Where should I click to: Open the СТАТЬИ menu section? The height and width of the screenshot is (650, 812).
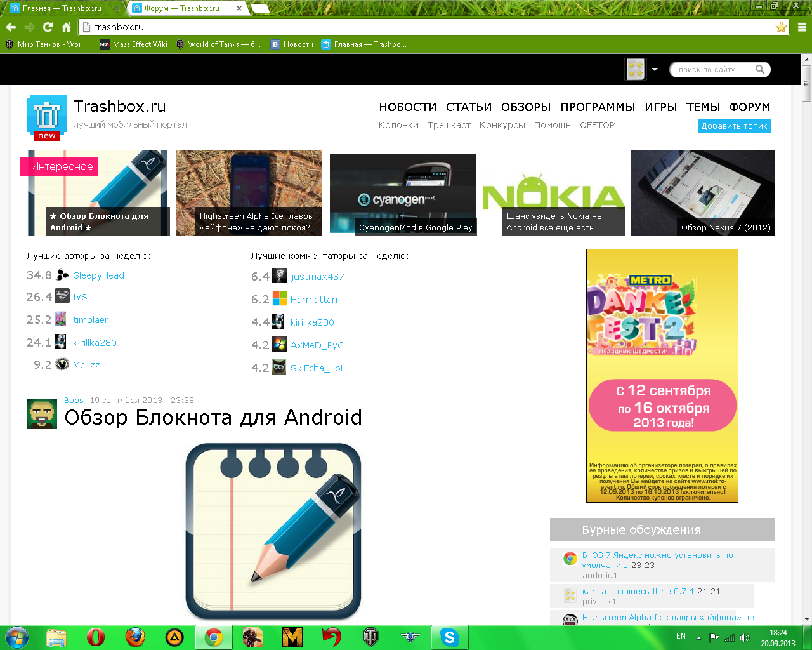469,107
